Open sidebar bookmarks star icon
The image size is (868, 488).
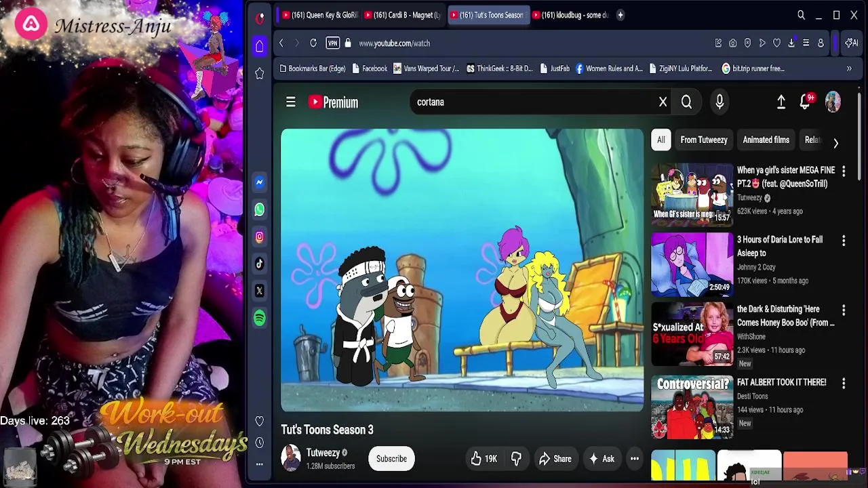(x=260, y=73)
